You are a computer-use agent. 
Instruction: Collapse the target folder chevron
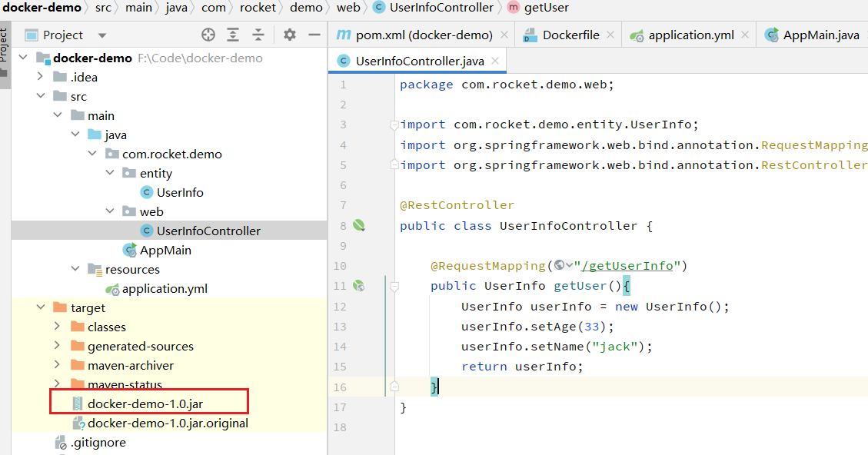point(41,307)
